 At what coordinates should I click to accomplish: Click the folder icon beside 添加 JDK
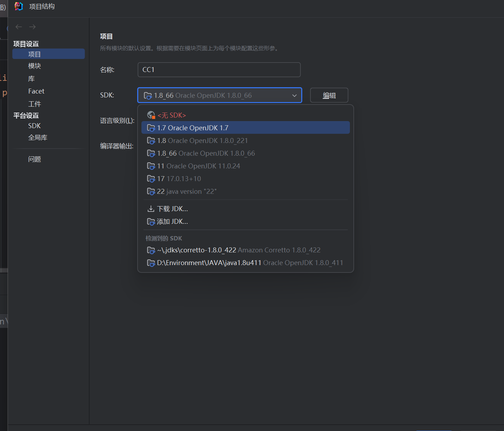(151, 222)
